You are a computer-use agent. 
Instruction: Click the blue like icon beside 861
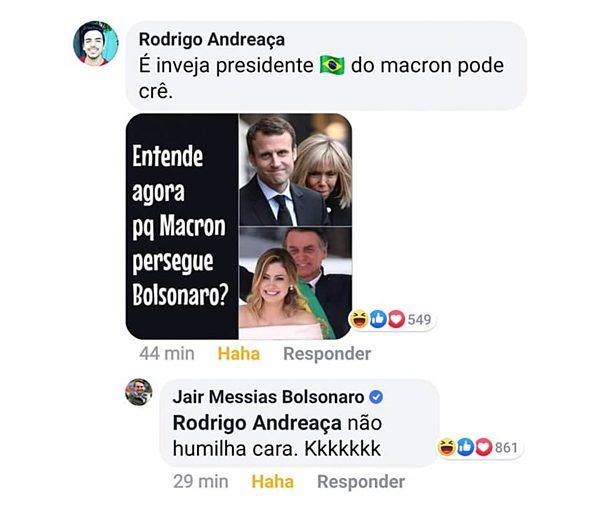coord(465,447)
